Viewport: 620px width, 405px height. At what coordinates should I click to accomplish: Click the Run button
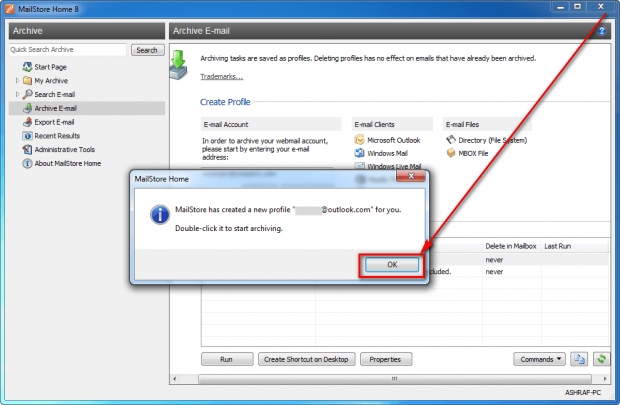[x=227, y=359]
